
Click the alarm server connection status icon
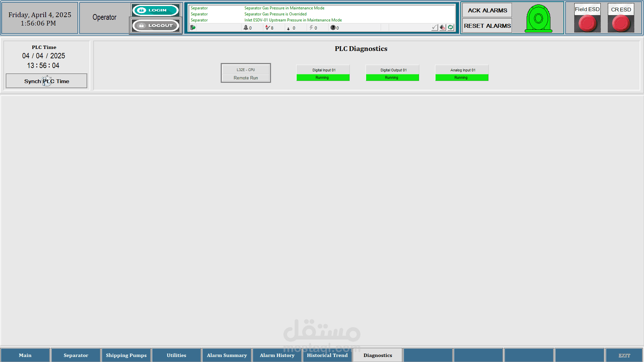coord(193,27)
